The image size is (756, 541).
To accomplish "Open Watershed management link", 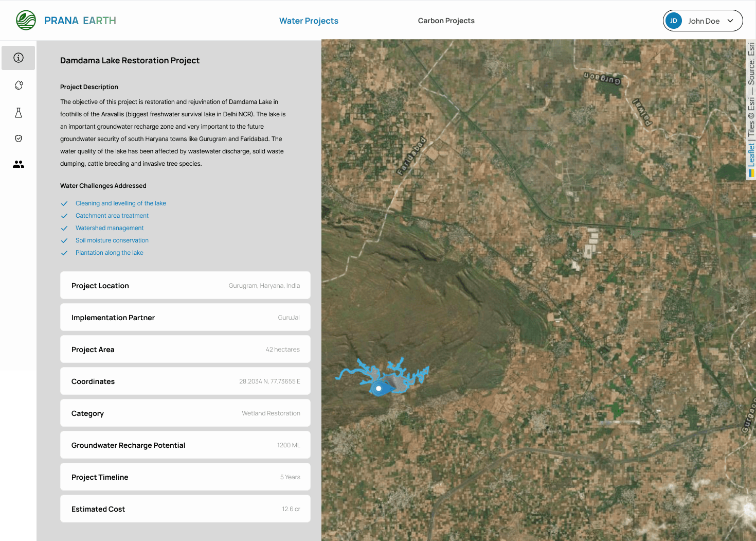I will point(110,228).
